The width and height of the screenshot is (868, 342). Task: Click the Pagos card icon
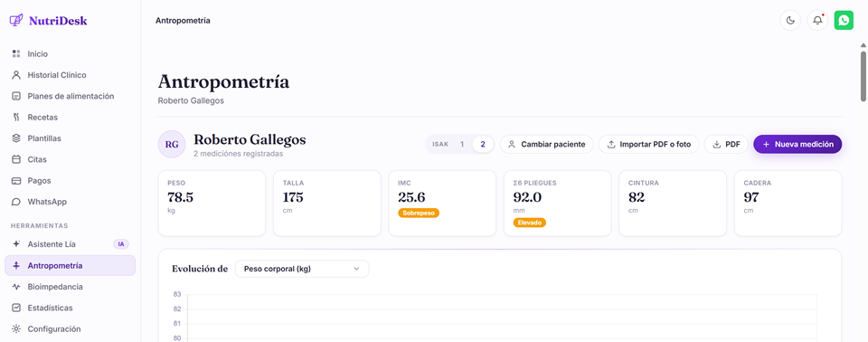pyautogui.click(x=16, y=180)
